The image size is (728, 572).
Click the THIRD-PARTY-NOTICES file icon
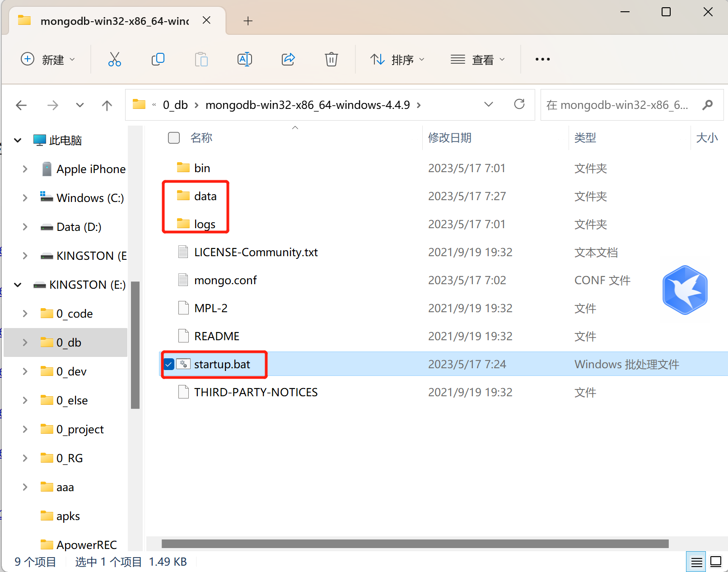point(183,392)
